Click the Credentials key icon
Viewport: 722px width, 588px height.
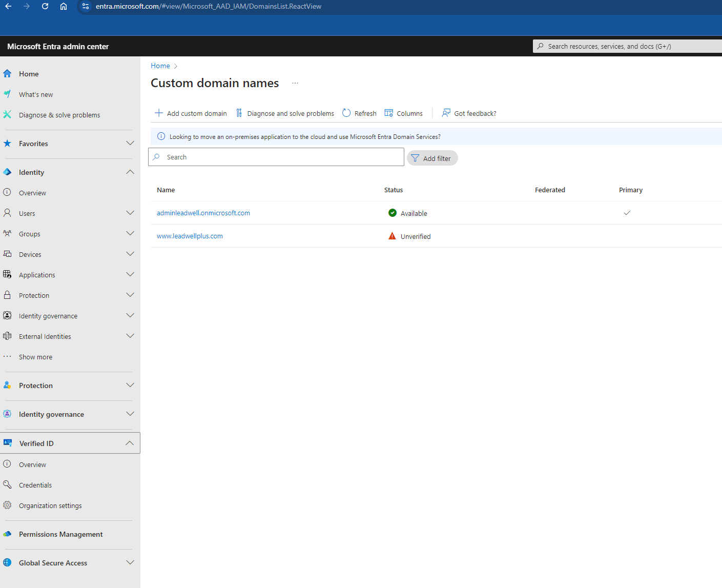pos(7,484)
